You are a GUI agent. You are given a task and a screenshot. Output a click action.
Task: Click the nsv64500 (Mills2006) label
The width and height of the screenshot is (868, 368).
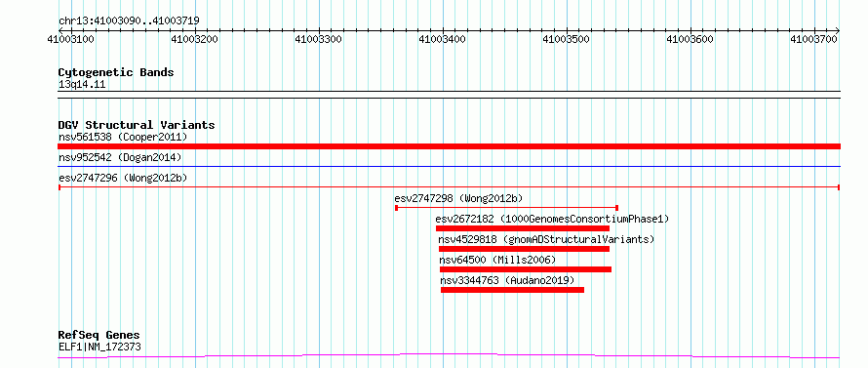point(497,260)
